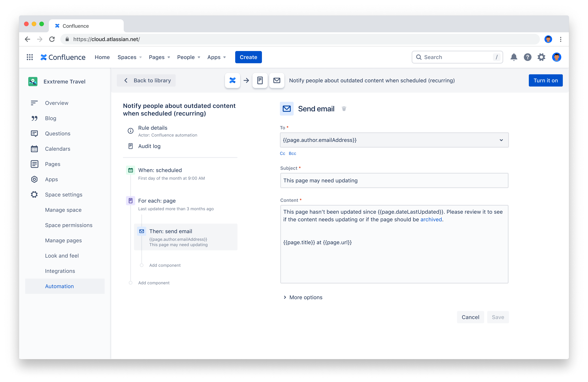The height and width of the screenshot is (382, 588).
Task: Expand the To recipient dropdown
Action: point(501,140)
